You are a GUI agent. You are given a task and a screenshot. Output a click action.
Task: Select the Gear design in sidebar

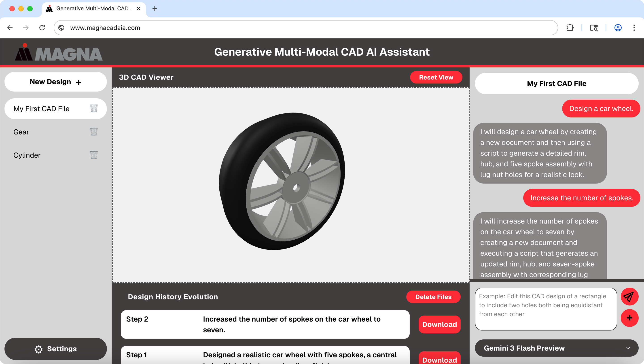click(x=21, y=132)
